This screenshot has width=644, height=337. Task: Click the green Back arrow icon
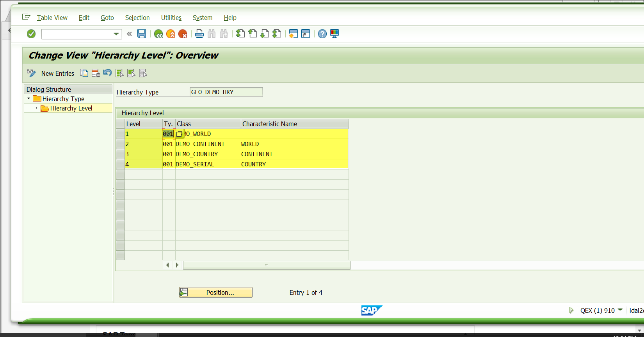[x=158, y=34]
